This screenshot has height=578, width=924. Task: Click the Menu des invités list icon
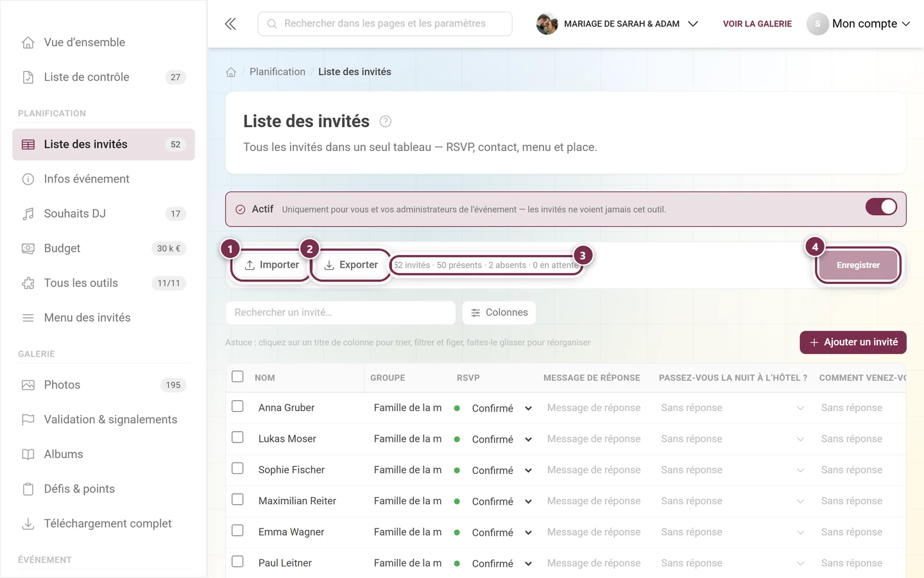click(x=28, y=318)
